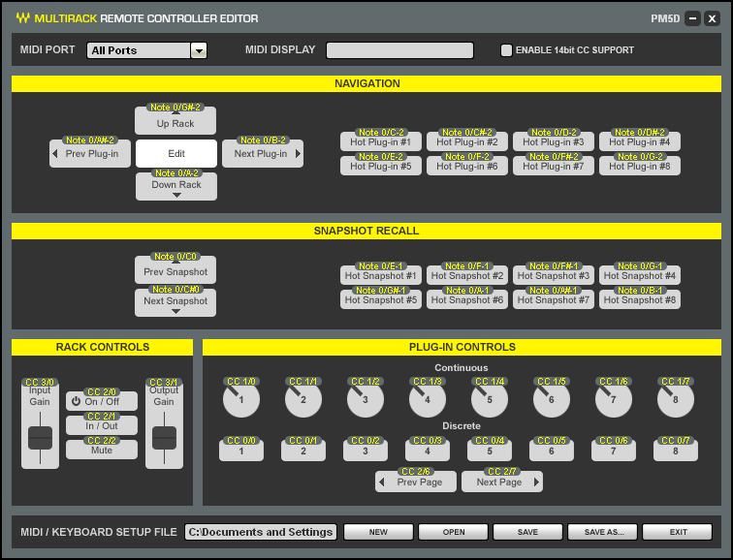Select continuous knob 6
The height and width of the screenshot is (560, 733).
click(x=551, y=399)
